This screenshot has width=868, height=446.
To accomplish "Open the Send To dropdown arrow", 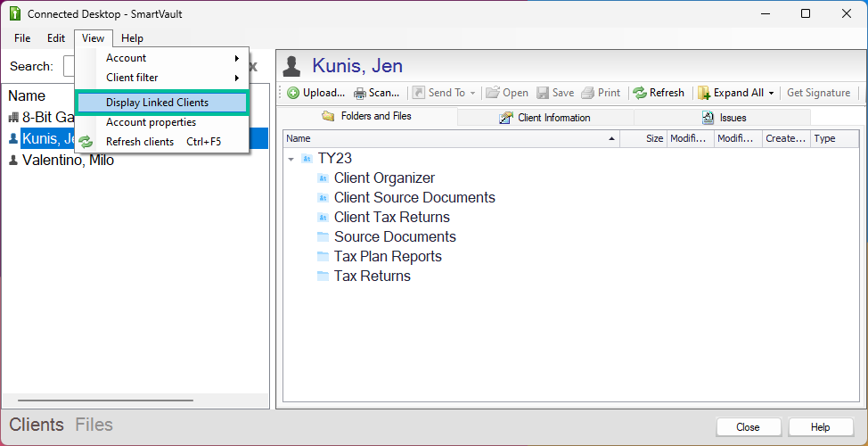I will point(472,93).
